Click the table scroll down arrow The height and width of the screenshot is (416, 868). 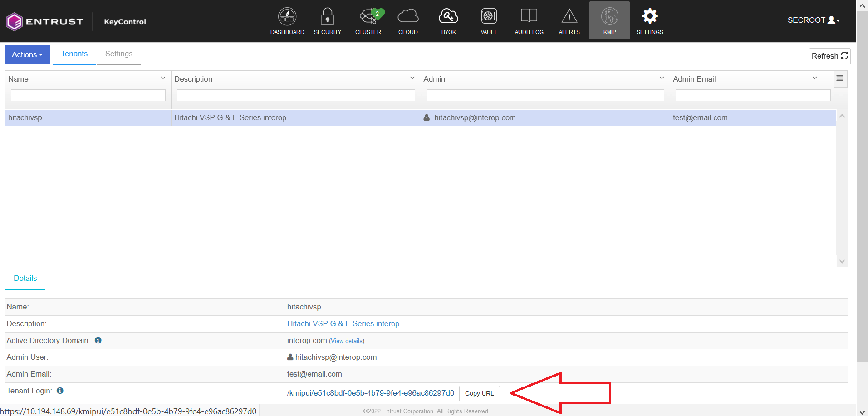842,261
